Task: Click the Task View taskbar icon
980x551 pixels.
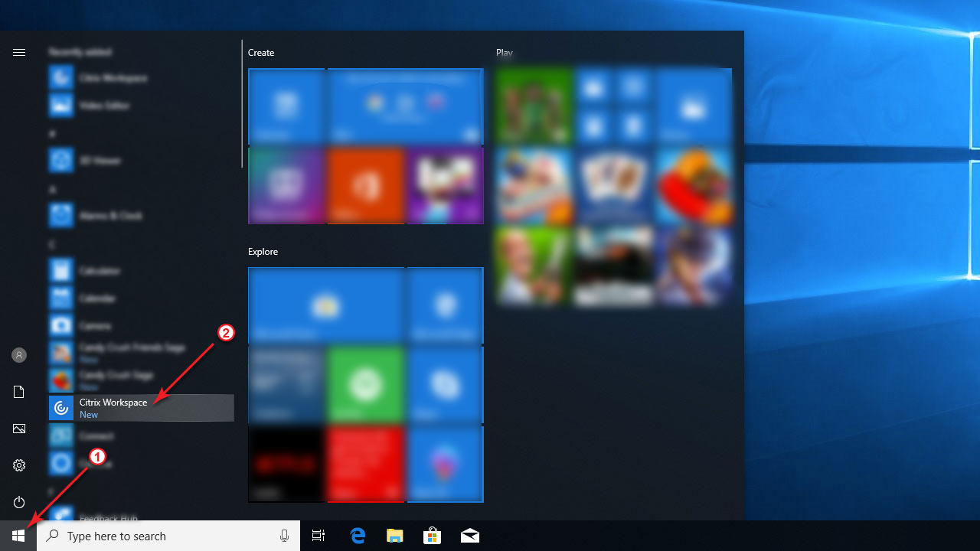Action: [x=318, y=536]
